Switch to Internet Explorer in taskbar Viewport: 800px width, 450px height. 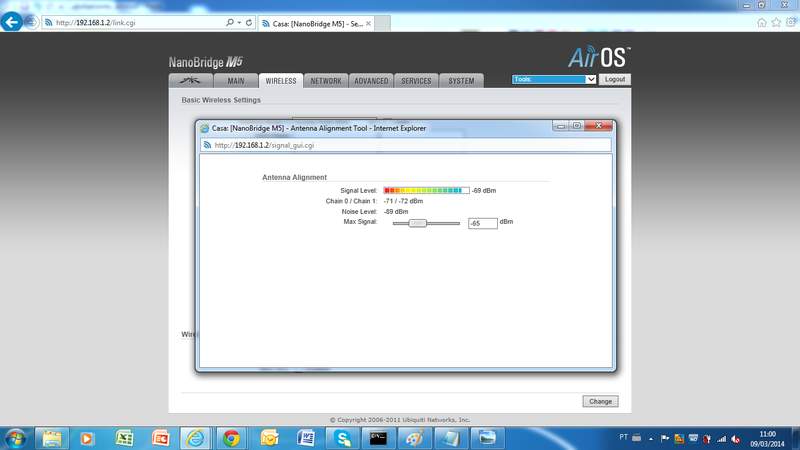click(196, 438)
